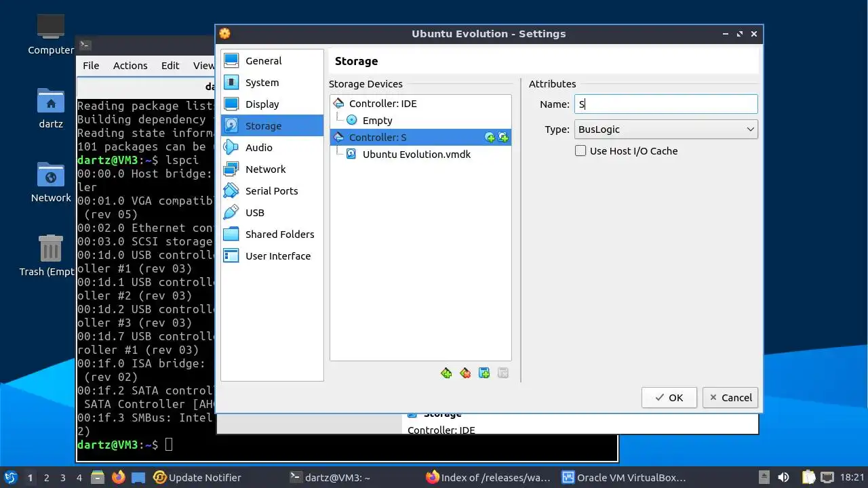868x488 pixels.
Task: Select the Ubuntu Evolution.vmdk disk entry
Action: point(420,155)
